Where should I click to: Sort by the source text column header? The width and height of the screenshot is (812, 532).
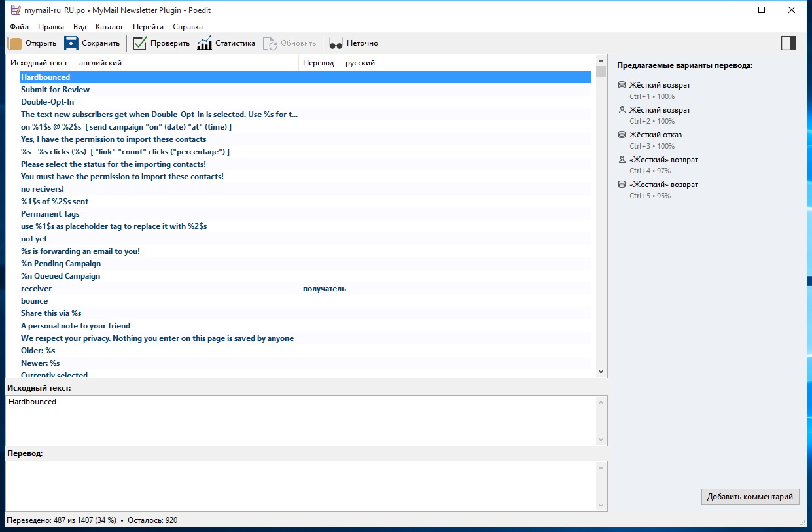[x=152, y=63]
